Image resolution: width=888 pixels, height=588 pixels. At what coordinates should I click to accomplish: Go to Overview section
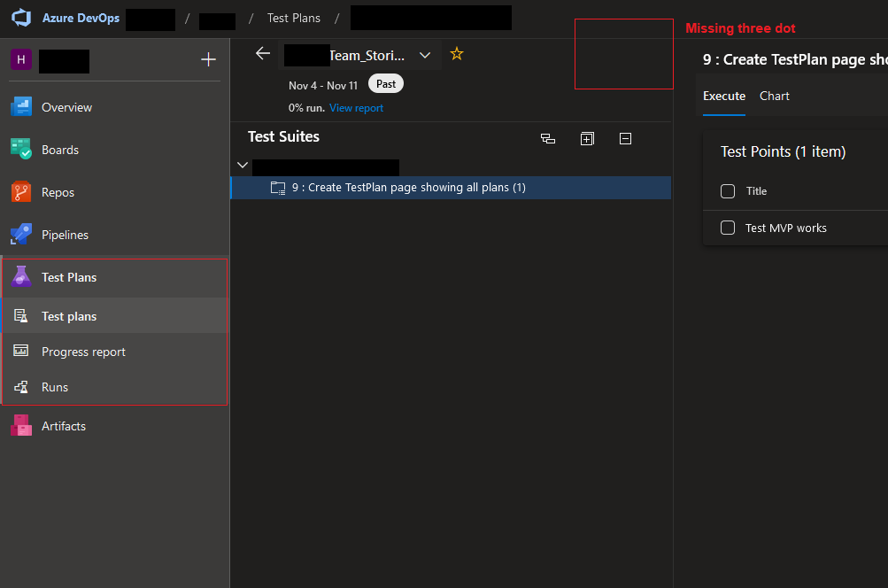66,107
